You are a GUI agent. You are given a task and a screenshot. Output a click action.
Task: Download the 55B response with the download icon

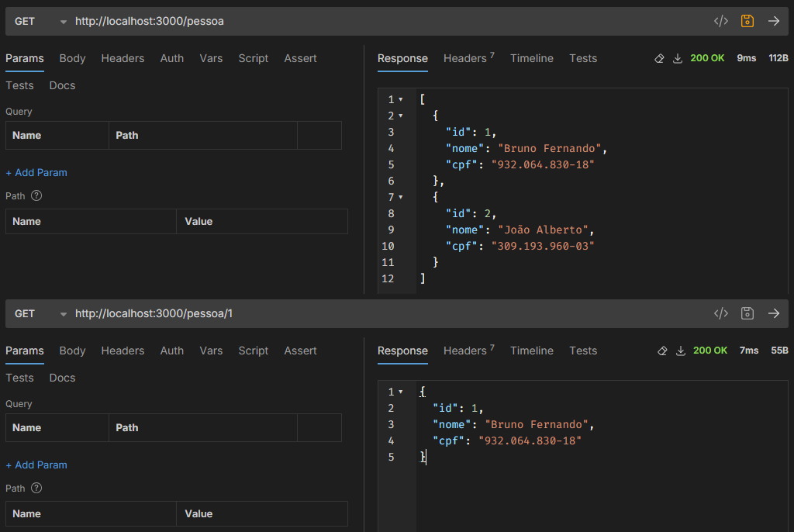[681, 351]
